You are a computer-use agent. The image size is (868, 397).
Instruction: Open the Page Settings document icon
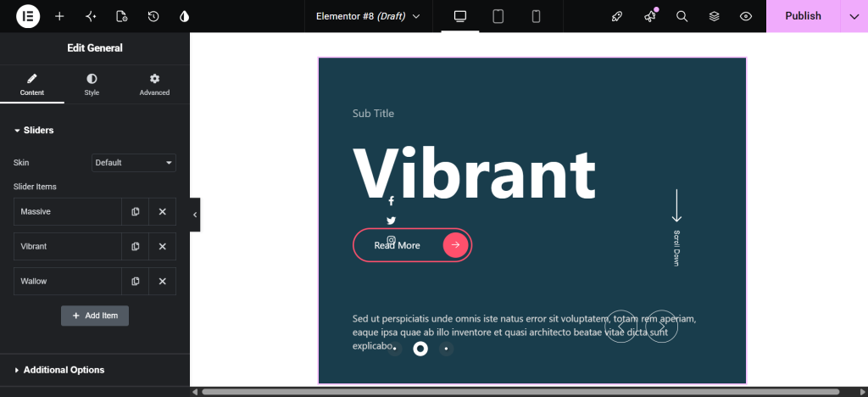[x=122, y=16]
